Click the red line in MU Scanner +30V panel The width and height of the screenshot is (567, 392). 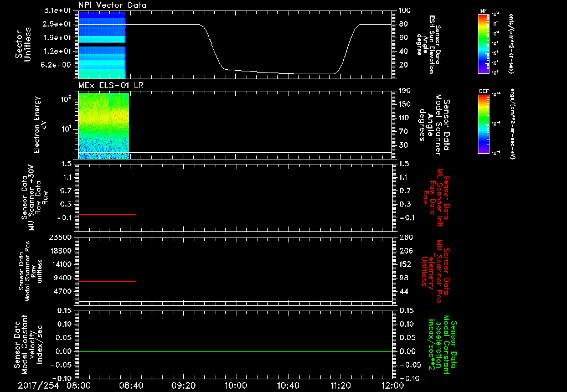(x=107, y=214)
